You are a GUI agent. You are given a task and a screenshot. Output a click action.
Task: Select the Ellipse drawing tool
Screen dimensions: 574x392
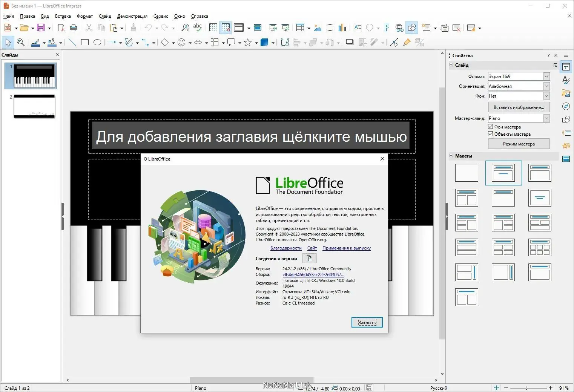[97, 43]
